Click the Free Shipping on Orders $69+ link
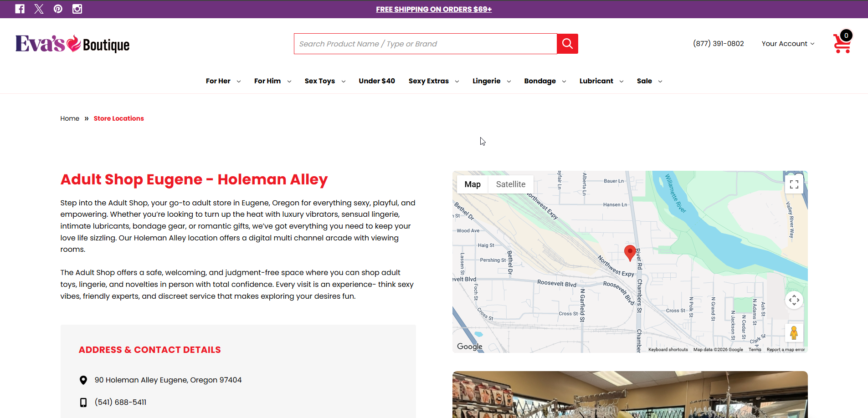This screenshot has width=868, height=418. click(x=434, y=9)
